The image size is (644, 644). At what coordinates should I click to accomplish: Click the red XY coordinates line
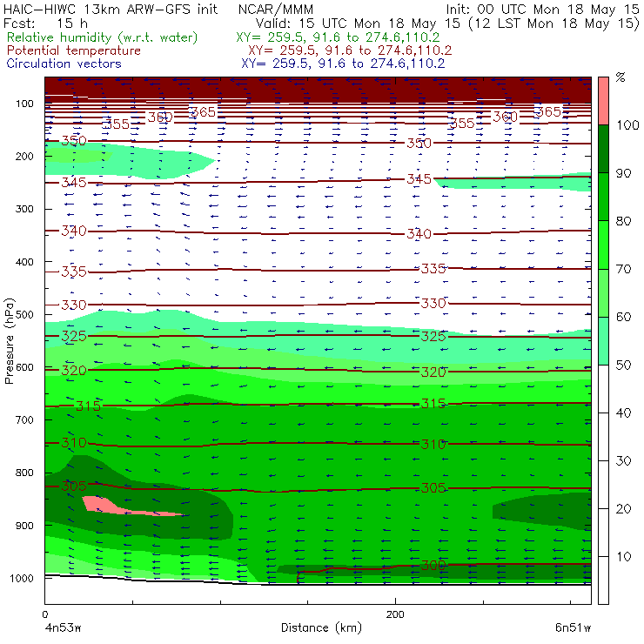(350, 50)
